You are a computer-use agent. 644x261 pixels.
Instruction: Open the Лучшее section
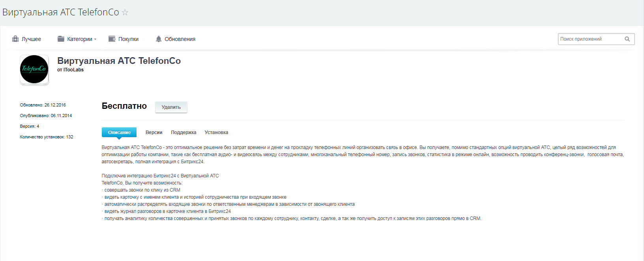pyautogui.click(x=31, y=39)
